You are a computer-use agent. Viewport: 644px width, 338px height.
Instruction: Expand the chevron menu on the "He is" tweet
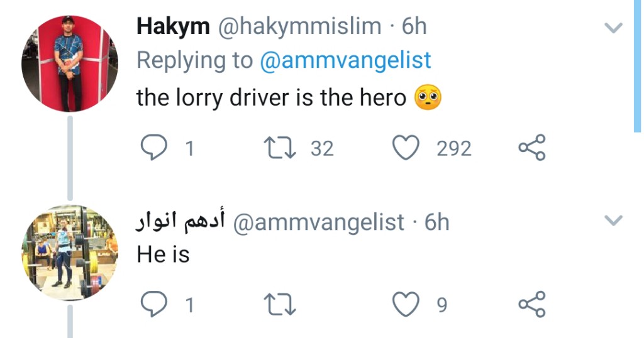(613, 221)
